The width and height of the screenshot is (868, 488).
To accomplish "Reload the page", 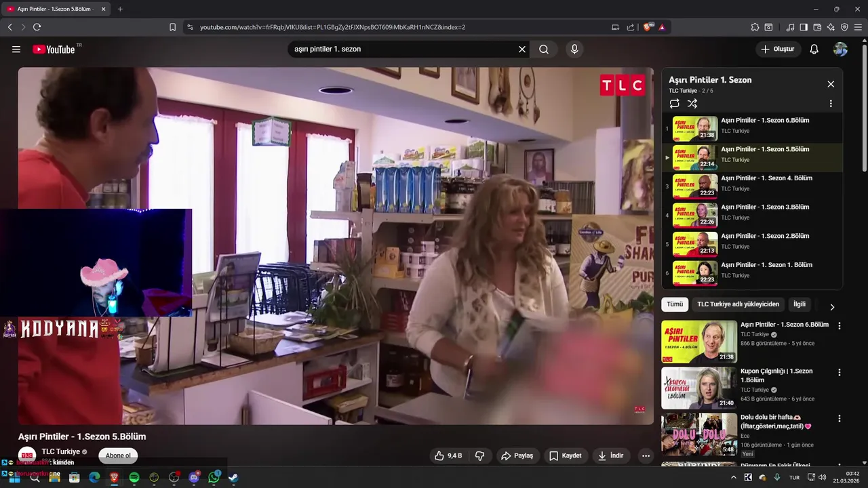I will point(37,27).
